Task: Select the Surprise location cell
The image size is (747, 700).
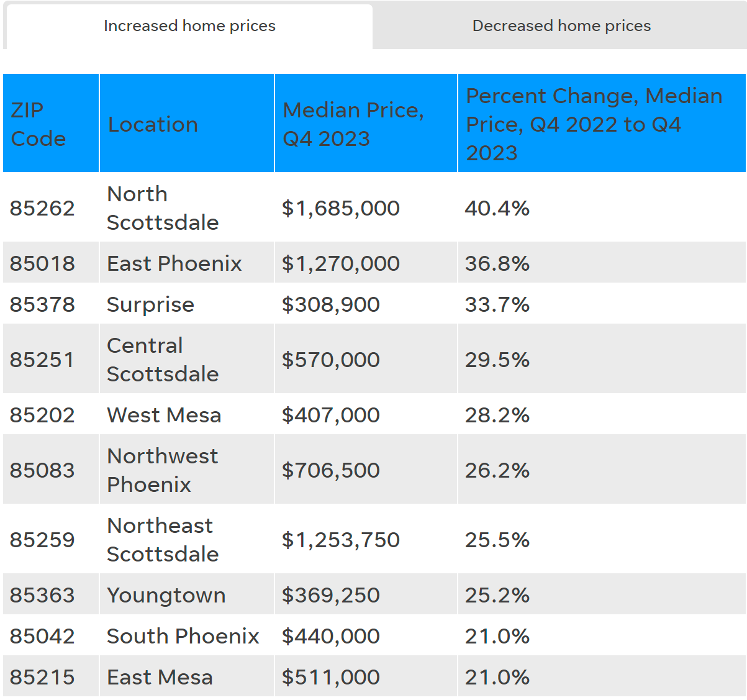Action: tap(150, 304)
